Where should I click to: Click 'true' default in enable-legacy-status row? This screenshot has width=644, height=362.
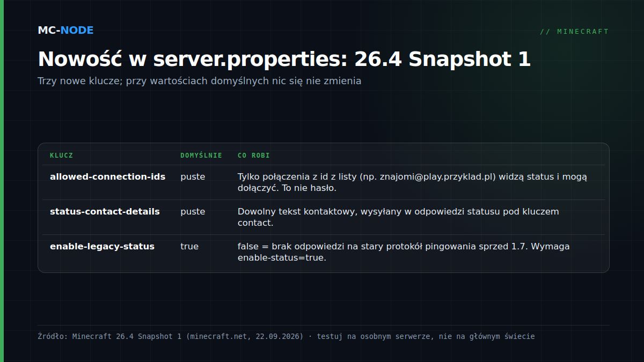tap(189, 246)
